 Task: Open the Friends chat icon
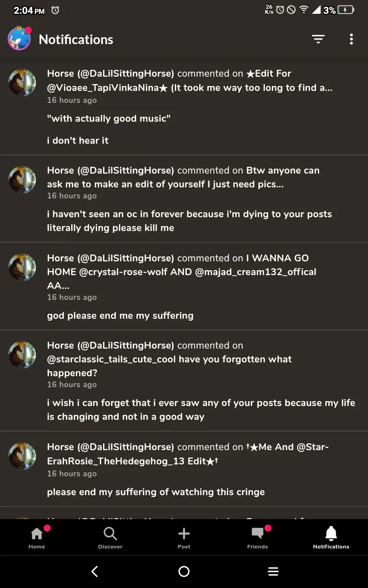pyautogui.click(x=258, y=537)
